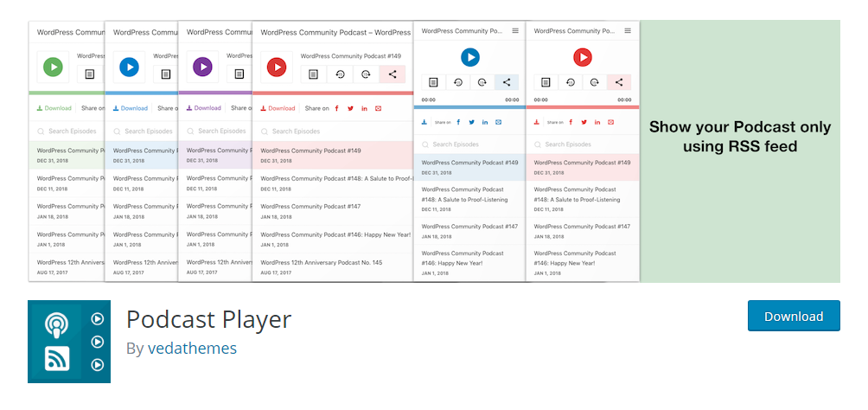
Task: Share on LinkedIn from the wide red player
Action: coord(364,109)
